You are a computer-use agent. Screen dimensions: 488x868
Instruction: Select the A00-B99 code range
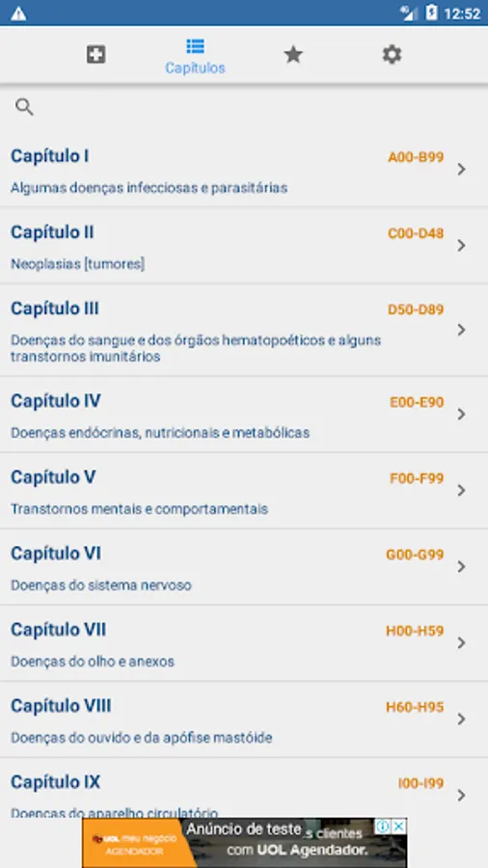[x=416, y=157]
